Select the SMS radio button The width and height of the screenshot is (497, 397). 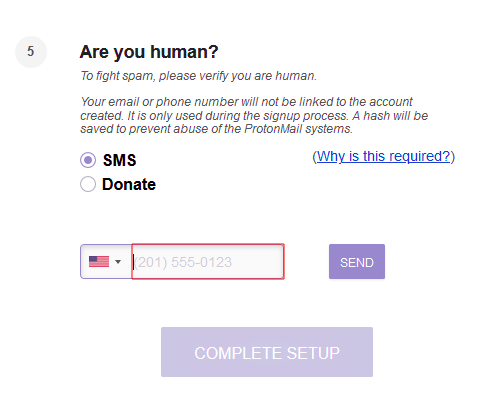(x=88, y=160)
